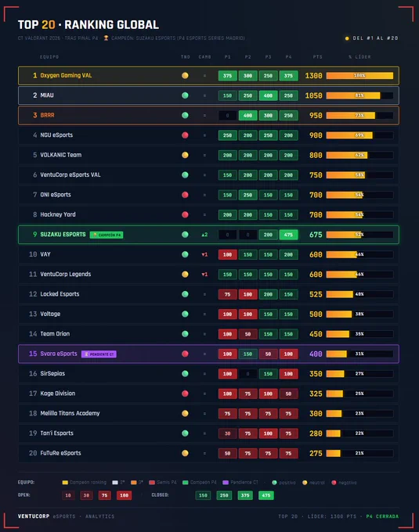Image resolution: width=419 pixels, height=532 pixels.
Task: Click the Pendiente CT purple legend swatch
Action: [x=226, y=483]
